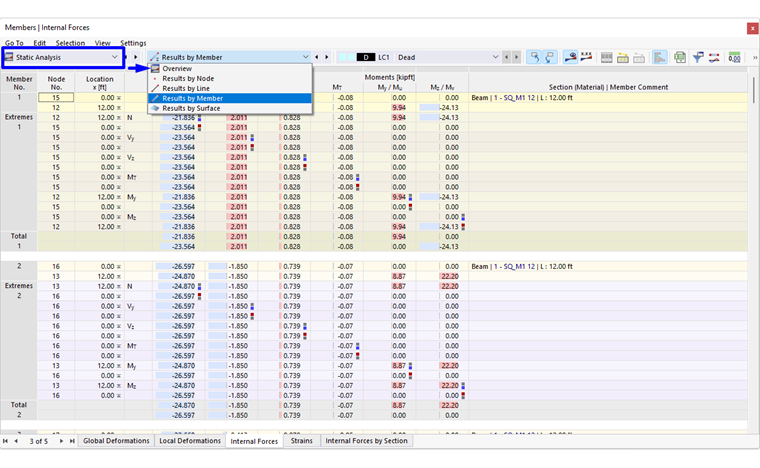Click Moments [kipft] header
This screenshot has width=760, height=468.
click(390, 77)
